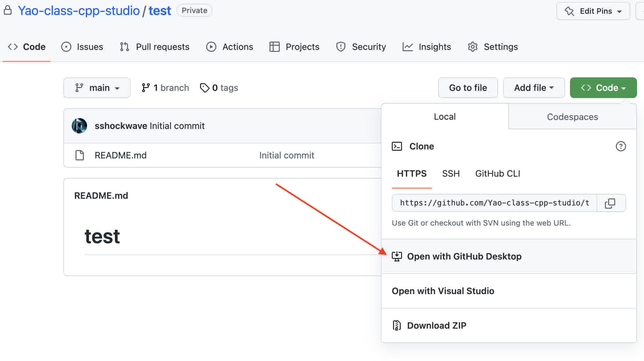This screenshot has width=644, height=361.
Task: Open the Issues tab
Action: tap(82, 47)
